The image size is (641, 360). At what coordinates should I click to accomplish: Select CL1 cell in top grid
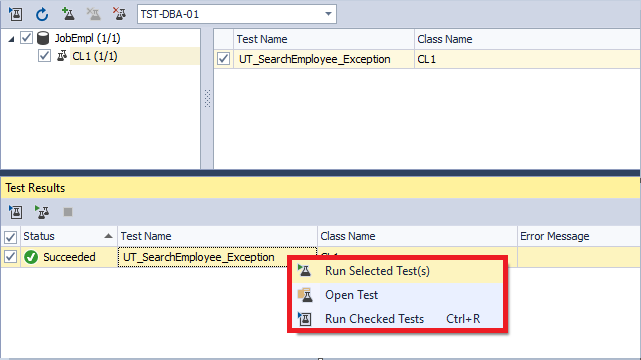[x=427, y=59]
